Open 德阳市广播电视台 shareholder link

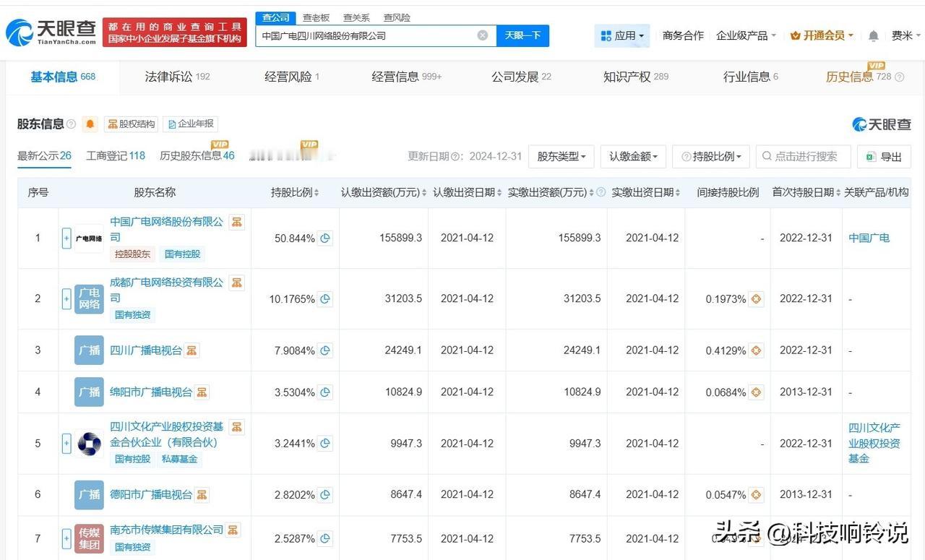click(x=151, y=494)
